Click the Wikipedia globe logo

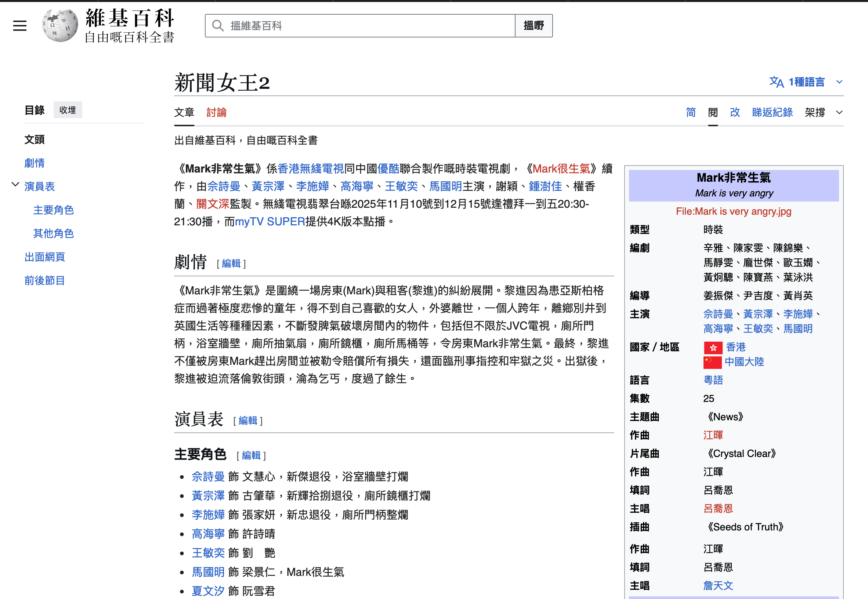[60, 26]
